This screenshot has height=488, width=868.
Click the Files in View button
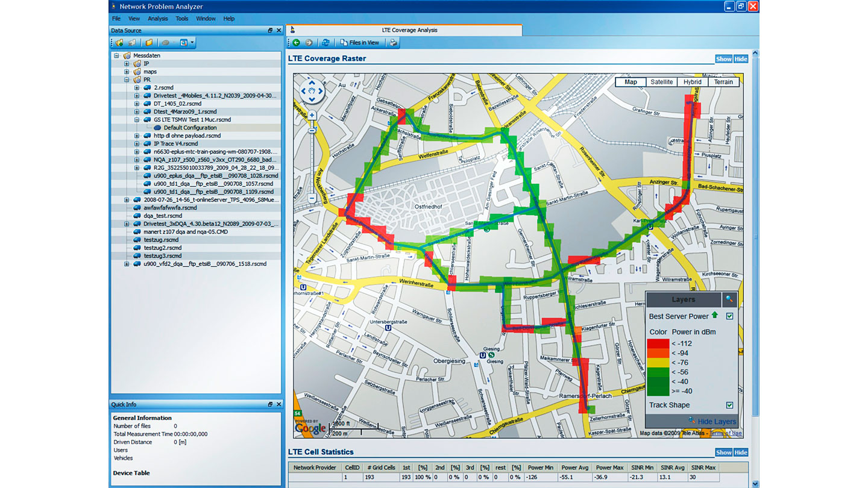point(359,43)
